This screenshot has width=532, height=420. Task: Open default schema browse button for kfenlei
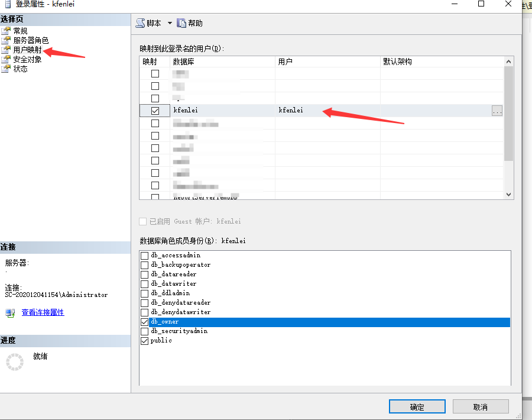(497, 111)
